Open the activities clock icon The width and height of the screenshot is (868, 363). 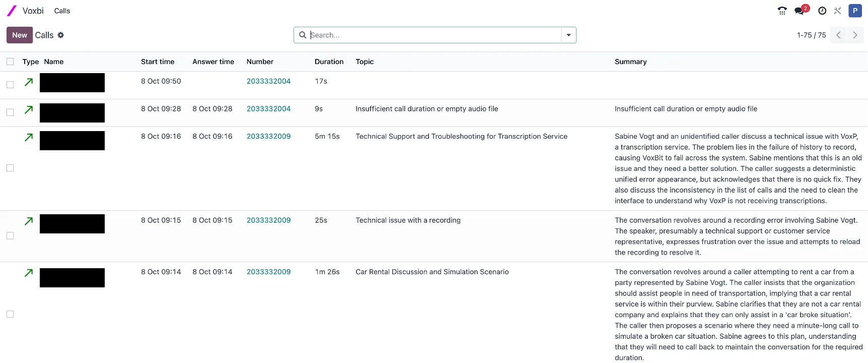click(x=822, y=11)
